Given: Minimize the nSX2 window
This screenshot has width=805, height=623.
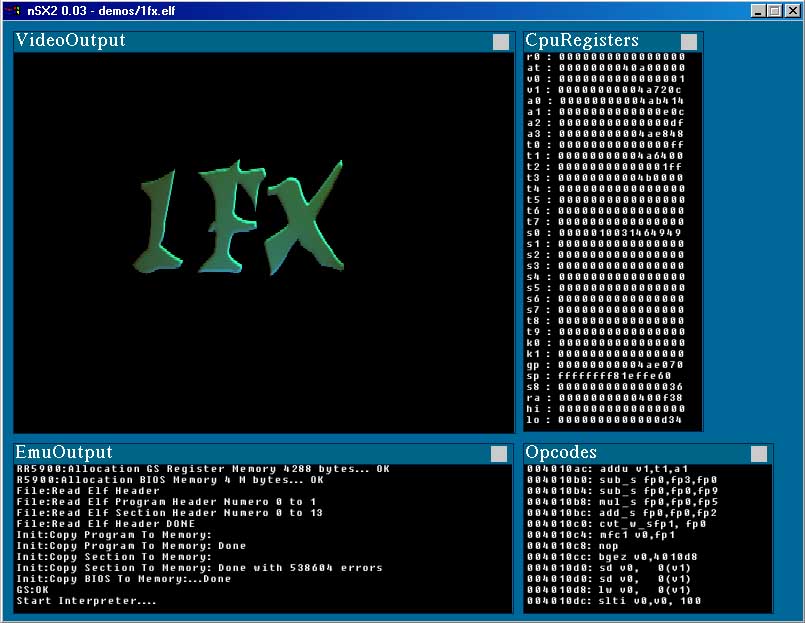Looking at the screenshot, I should (x=759, y=10).
